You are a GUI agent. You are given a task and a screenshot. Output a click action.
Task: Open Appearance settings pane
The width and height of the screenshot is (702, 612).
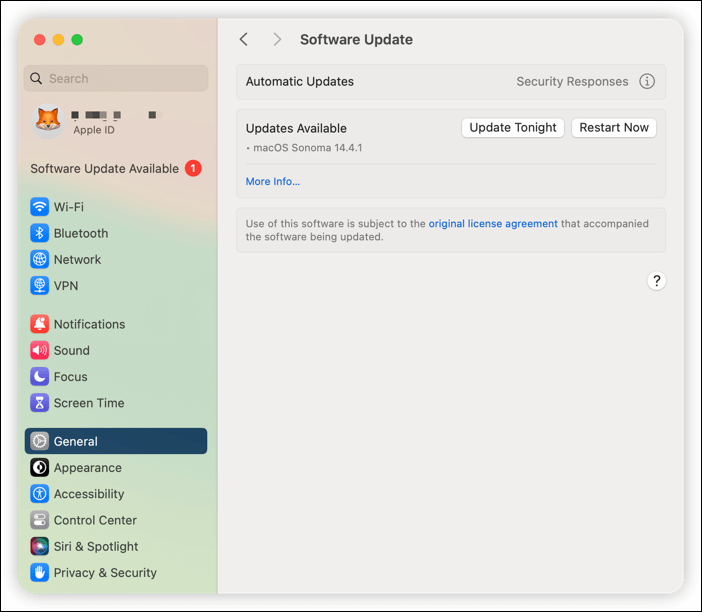87,468
